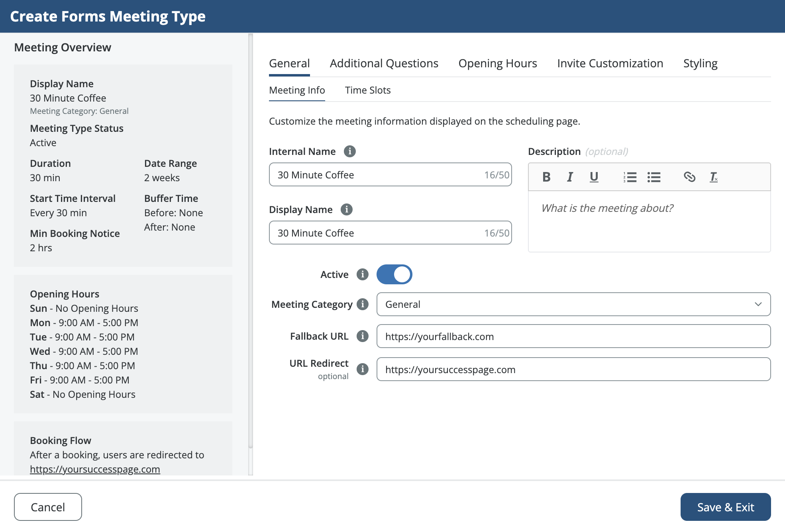Select the '2 hrs' booking notice value
The height and width of the screenshot is (532, 785).
41,248
